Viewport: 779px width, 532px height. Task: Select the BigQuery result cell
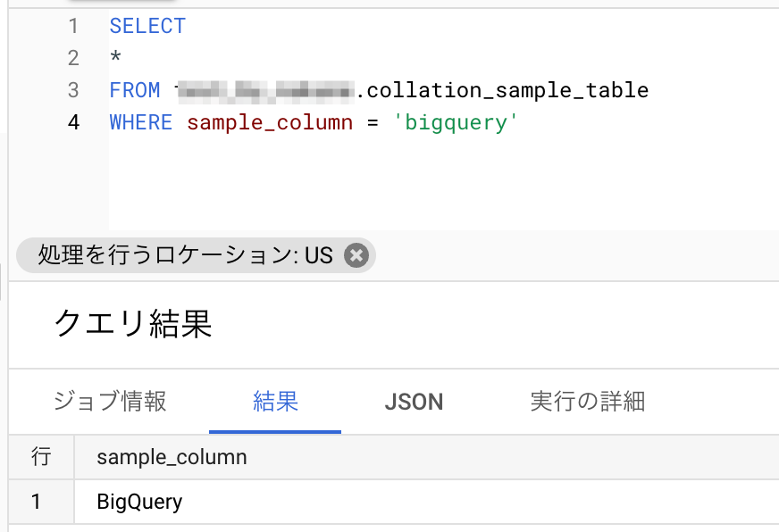coord(139,502)
